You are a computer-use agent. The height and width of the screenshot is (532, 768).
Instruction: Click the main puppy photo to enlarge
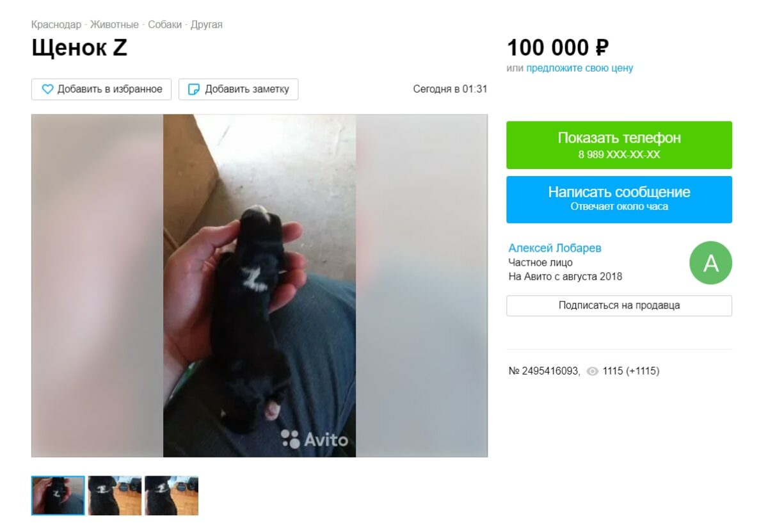coord(259,286)
